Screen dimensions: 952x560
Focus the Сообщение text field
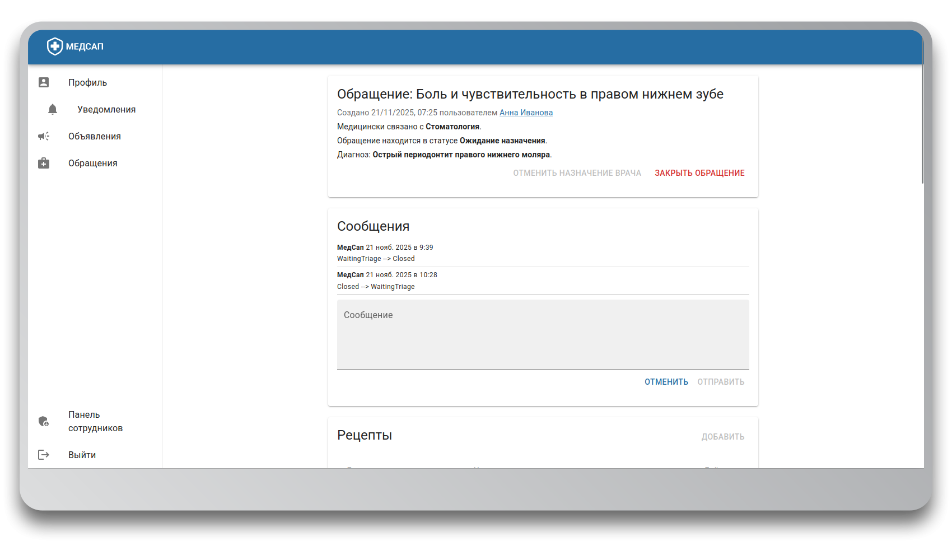click(x=543, y=334)
